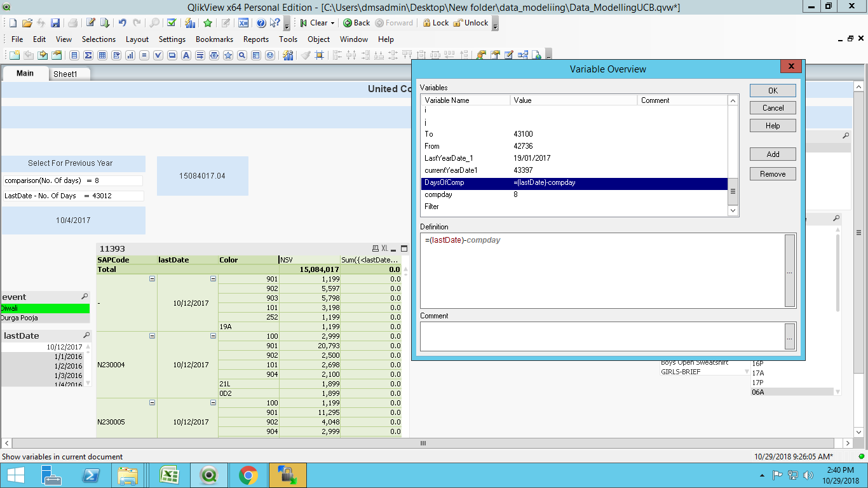This screenshot has width=868, height=488.
Task: Click Help button in Variable Overview
Action: coord(773,126)
